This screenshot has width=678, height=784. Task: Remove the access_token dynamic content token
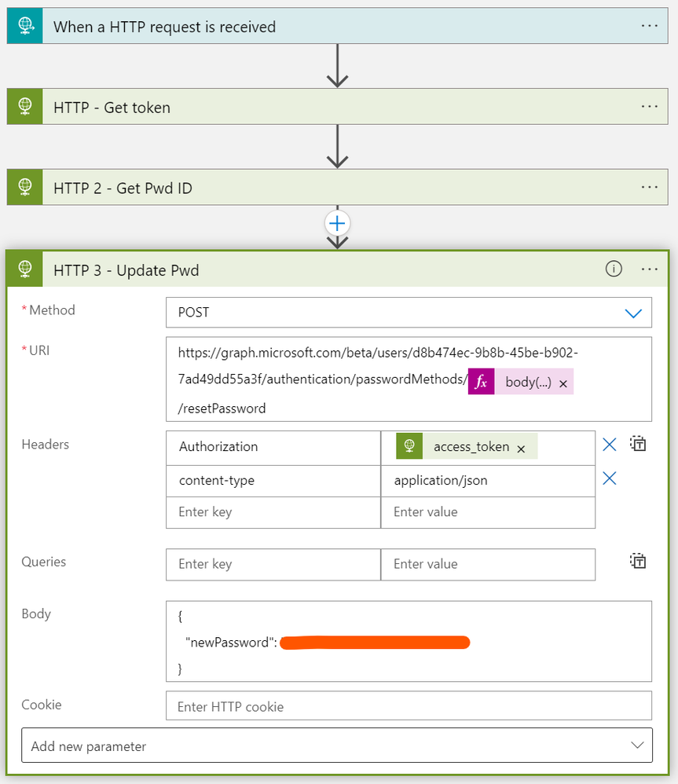(x=521, y=449)
